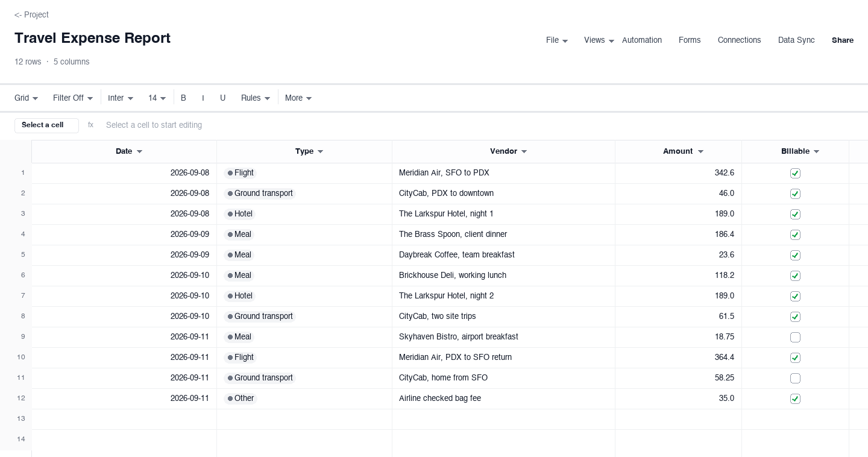
Task: Select the Flight tag in row 1
Action: (241, 173)
